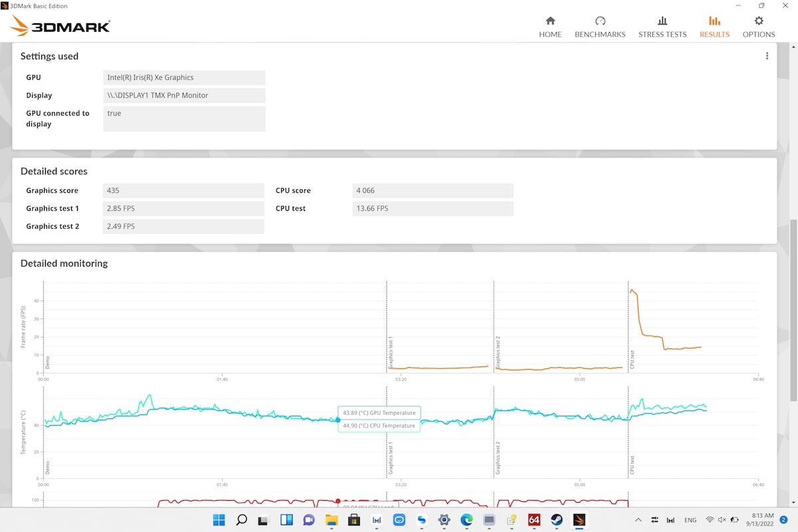Open the Wi-Fi network tray icon
The image size is (798, 532).
click(x=710, y=519)
